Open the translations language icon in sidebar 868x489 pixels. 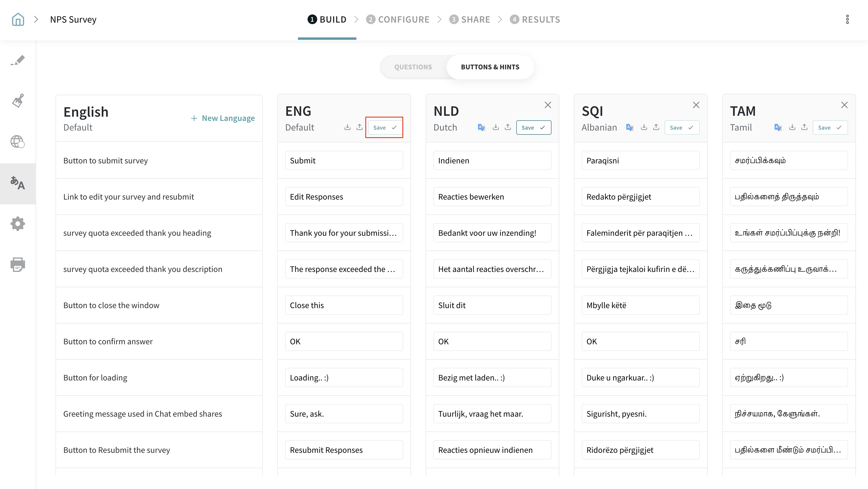point(18,183)
